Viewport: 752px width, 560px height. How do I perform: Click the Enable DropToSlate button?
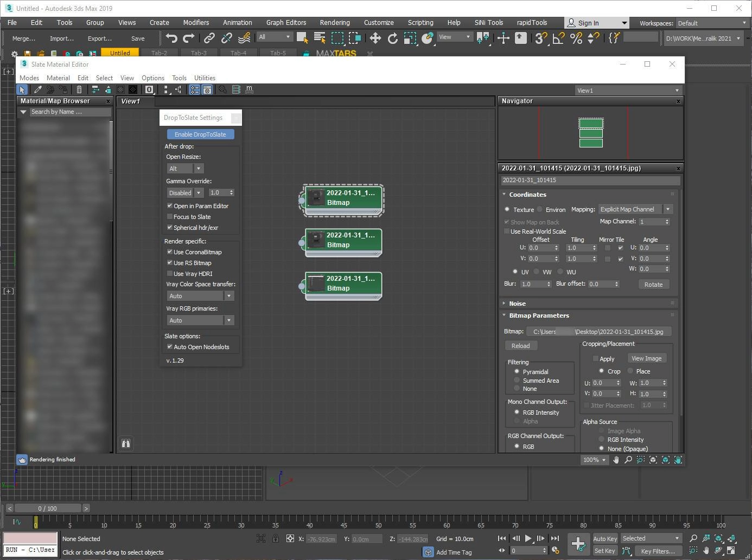point(200,134)
